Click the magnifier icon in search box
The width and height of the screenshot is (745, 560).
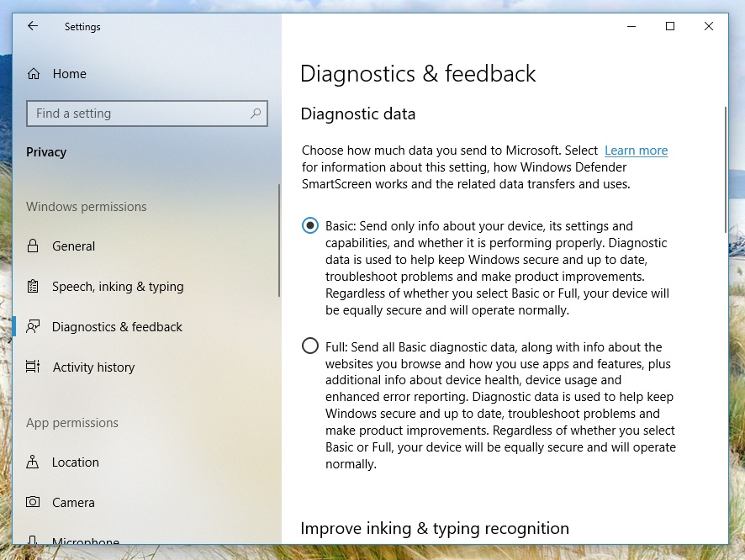[x=256, y=114]
